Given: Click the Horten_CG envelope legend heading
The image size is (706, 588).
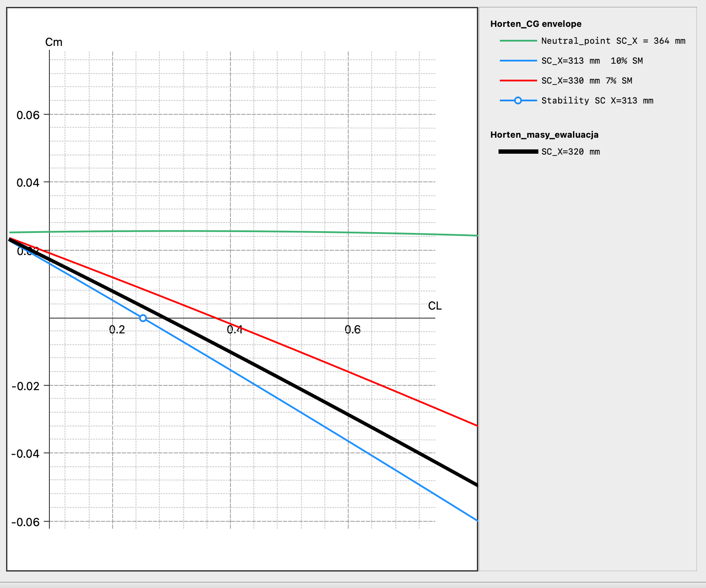Looking at the screenshot, I should 536,24.
